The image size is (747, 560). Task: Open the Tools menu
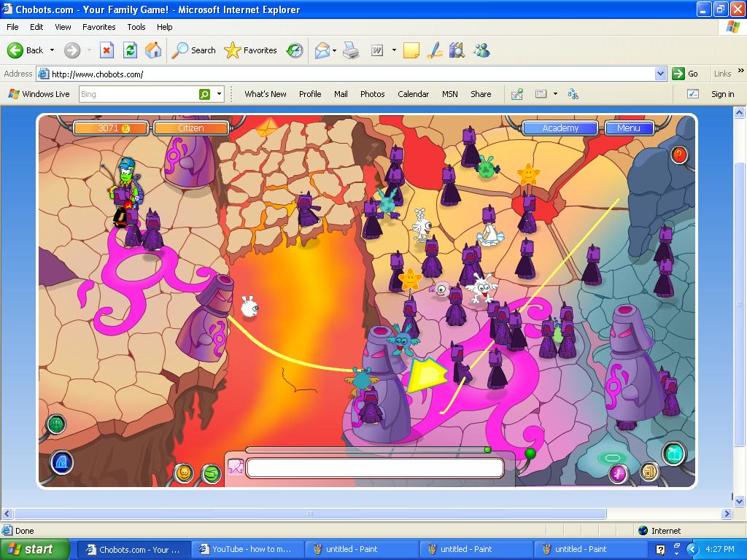(136, 27)
